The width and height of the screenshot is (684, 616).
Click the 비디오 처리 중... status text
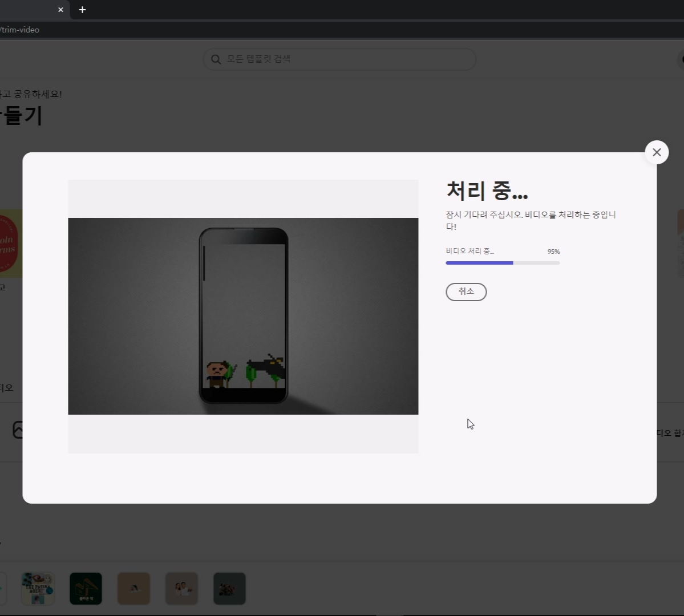coord(470,251)
